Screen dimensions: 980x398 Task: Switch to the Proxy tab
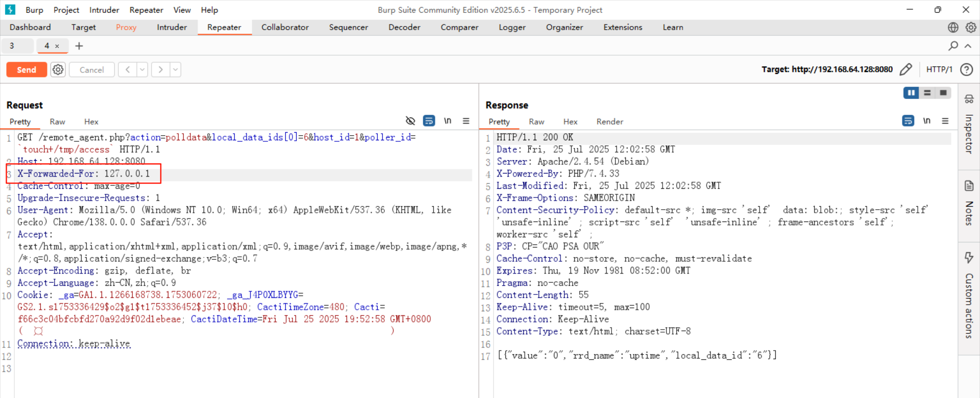click(126, 28)
